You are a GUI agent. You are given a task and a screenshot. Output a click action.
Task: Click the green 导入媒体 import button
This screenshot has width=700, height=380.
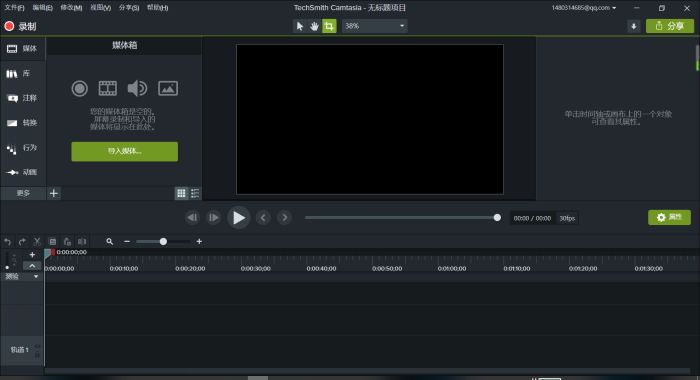pos(125,151)
